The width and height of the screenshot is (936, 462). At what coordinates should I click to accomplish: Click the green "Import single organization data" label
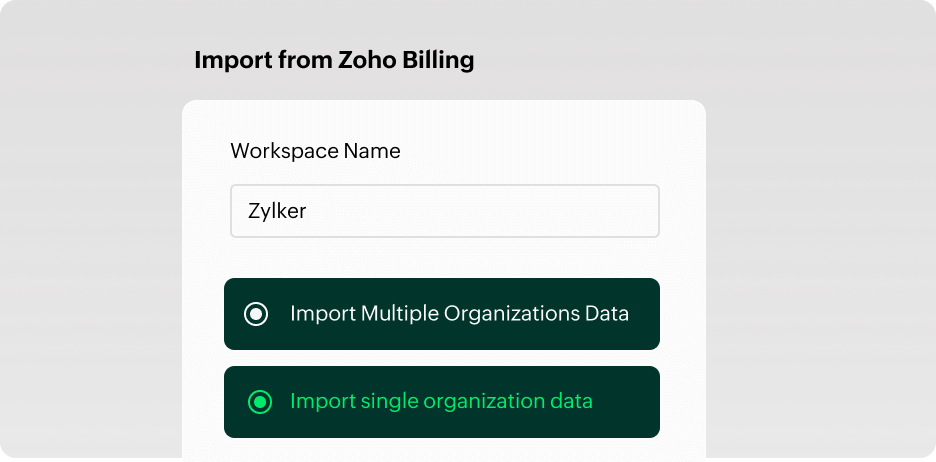click(441, 402)
